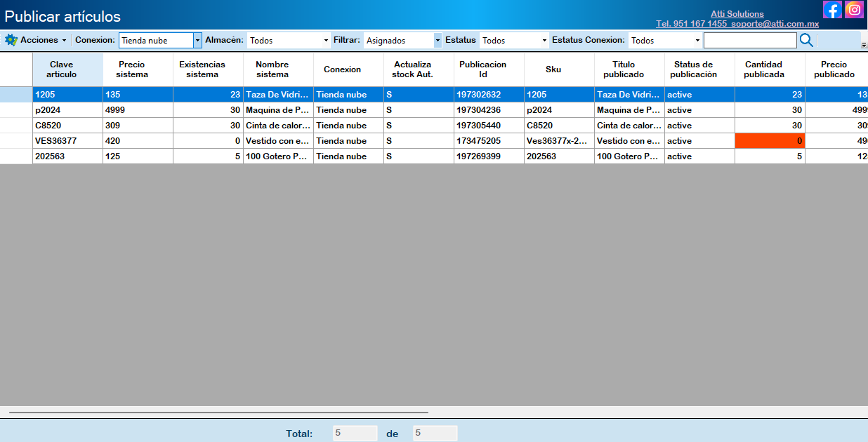Sort by Clave articulo column header
This screenshot has height=442, width=868.
(x=62, y=69)
